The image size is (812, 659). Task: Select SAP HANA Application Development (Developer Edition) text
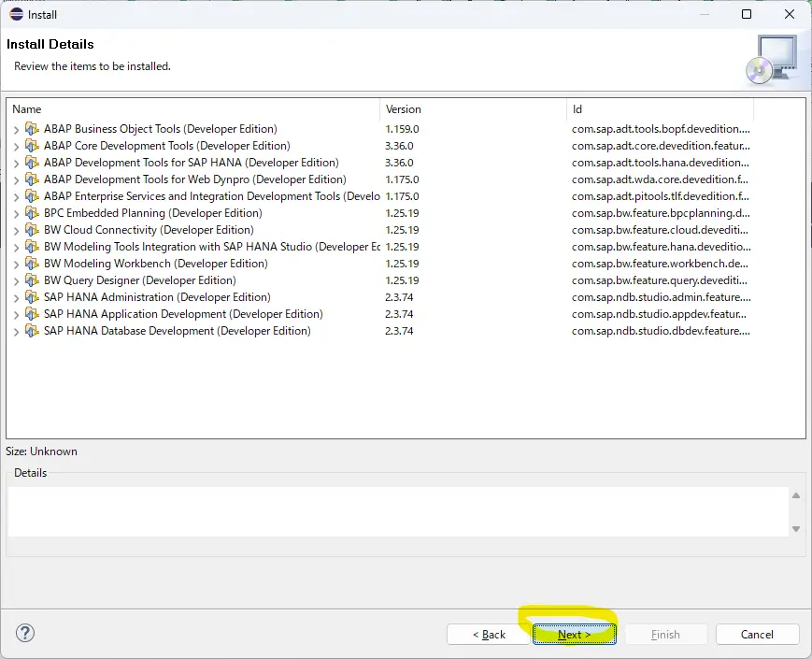pyautogui.click(x=183, y=314)
